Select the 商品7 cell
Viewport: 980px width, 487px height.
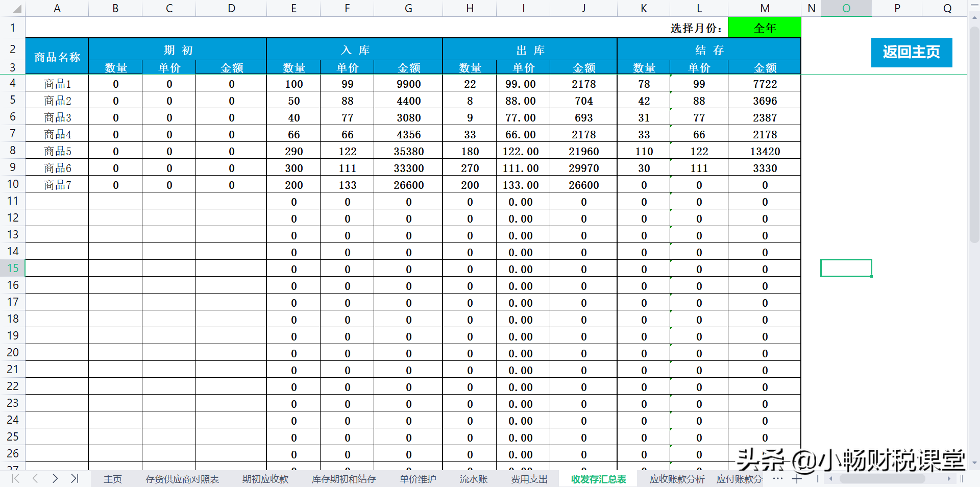pos(57,184)
